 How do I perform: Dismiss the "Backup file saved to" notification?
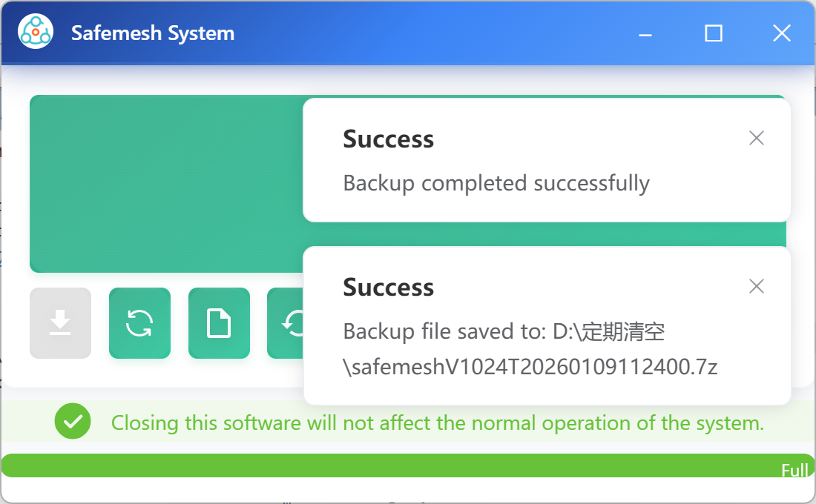point(756,286)
